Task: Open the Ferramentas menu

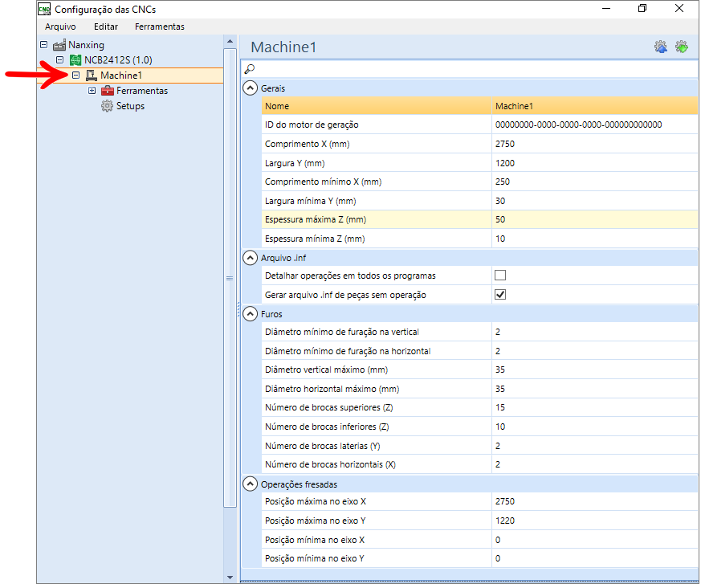Action: click(x=160, y=27)
